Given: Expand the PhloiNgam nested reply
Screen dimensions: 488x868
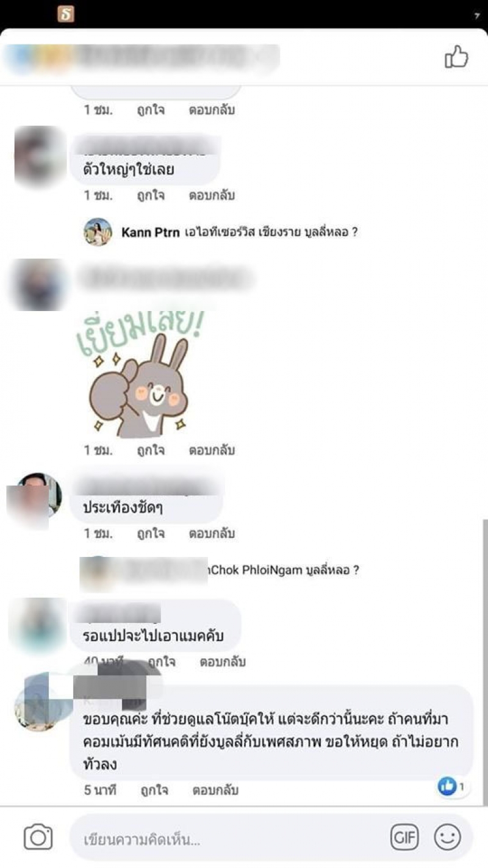Looking at the screenshot, I should pos(220,570).
